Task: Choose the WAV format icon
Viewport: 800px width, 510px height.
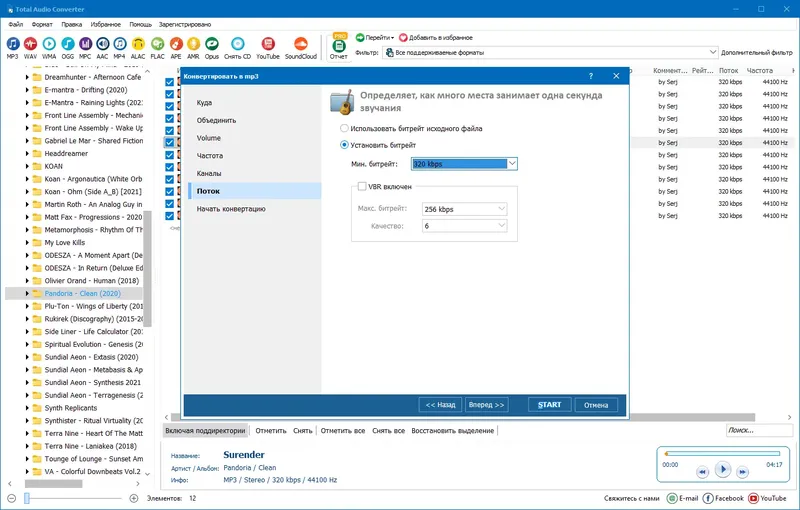Action: coord(31,44)
